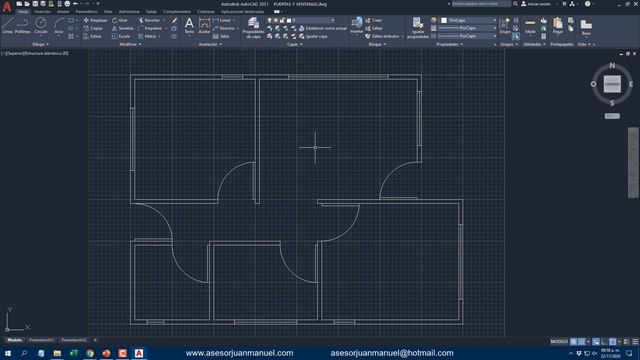Click the Girar (rotate) tool
This screenshot has width=640, height=360.
point(120,20)
